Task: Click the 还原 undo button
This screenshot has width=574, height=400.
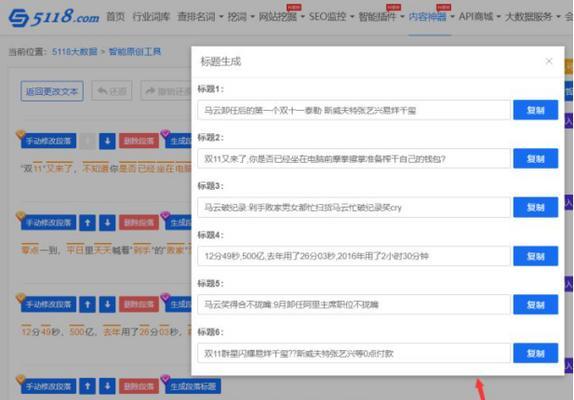Action: pyautogui.click(x=112, y=91)
